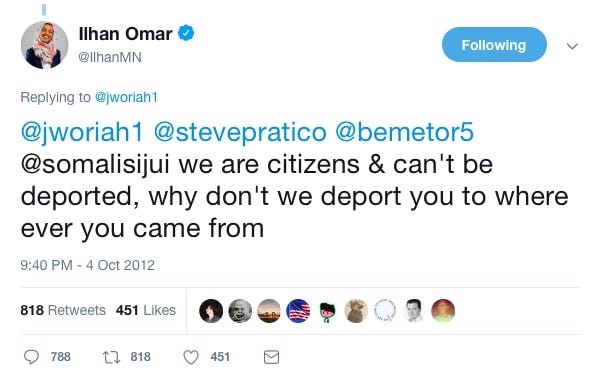Click the Ilhan Omar display name

tap(125, 34)
